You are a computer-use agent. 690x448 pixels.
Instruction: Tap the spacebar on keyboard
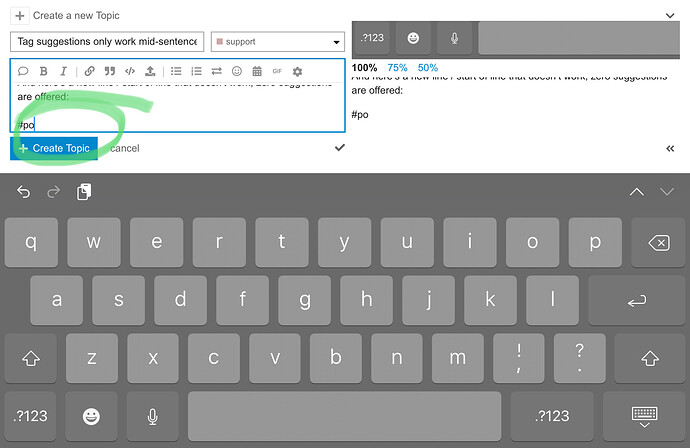344,416
